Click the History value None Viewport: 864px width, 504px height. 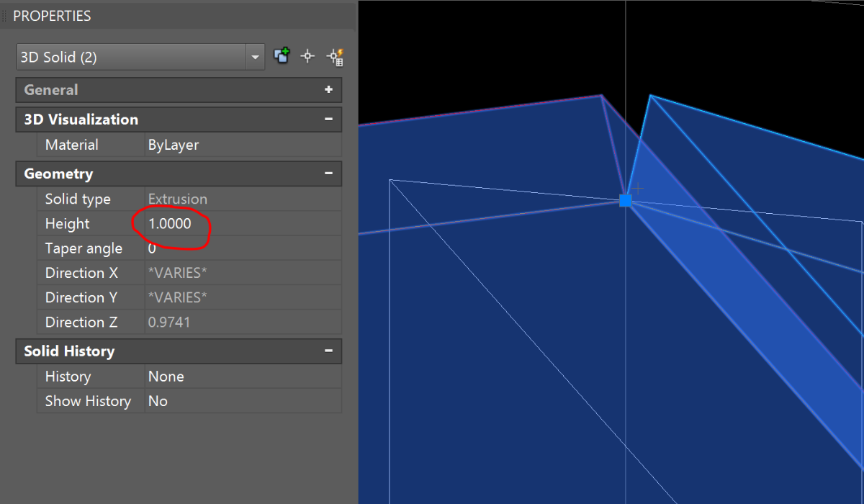click(242, 377)
